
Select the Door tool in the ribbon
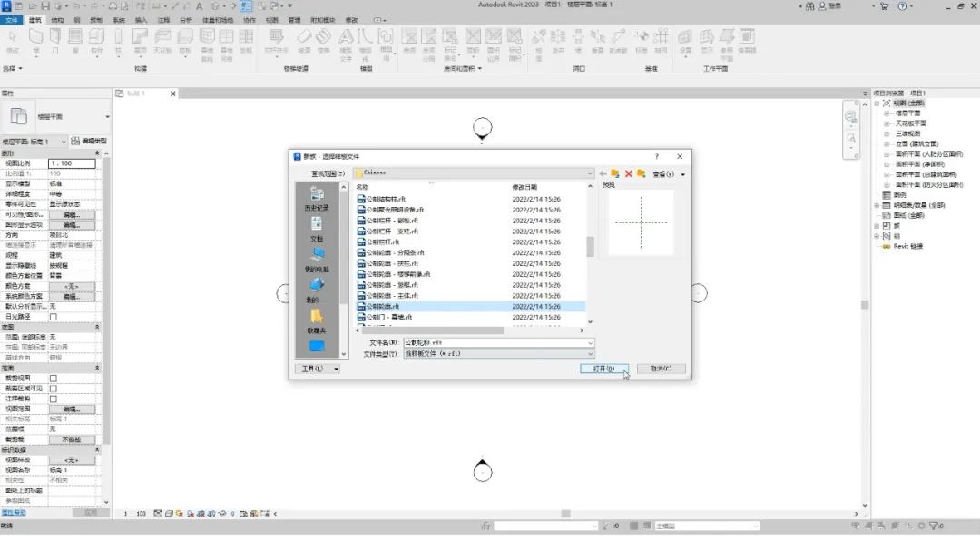click(55, 41)
